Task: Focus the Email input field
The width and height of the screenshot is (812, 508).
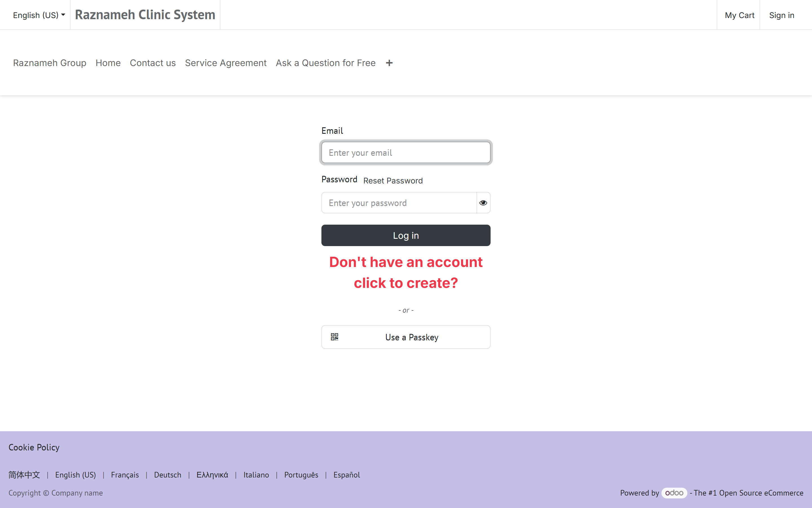Action: (406, 152)
